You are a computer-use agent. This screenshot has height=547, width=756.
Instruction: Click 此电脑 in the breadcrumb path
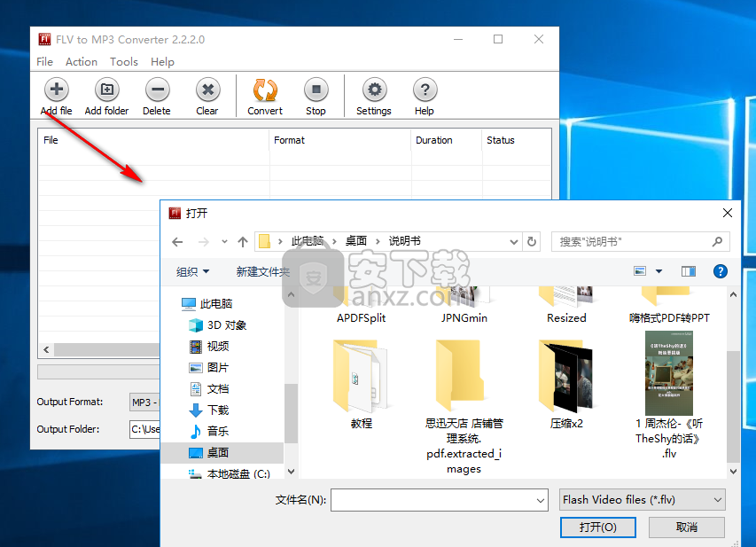tap(308, 241)
